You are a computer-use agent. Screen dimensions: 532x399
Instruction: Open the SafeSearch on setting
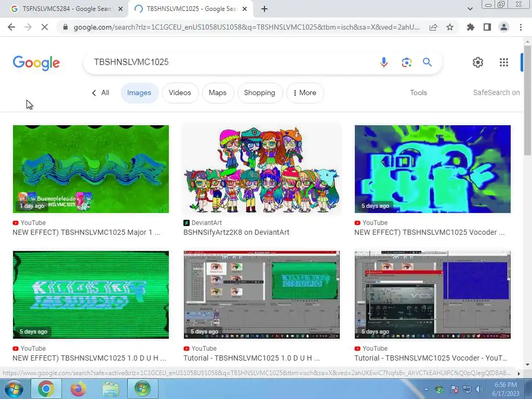point(496,92)
